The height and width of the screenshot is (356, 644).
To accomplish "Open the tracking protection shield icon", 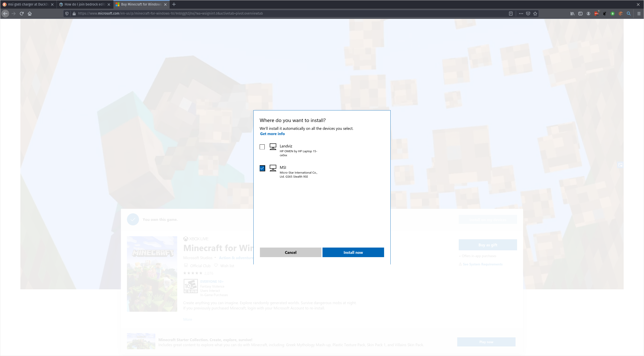I will point(67,14).
